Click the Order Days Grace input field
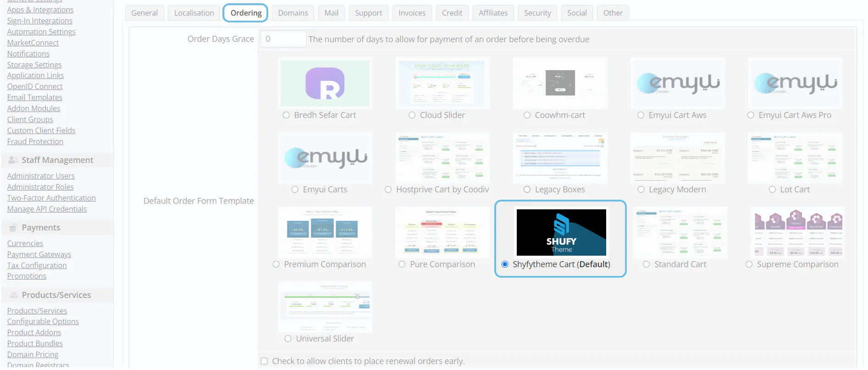The height and width of the screenshot is (370, 868). coord(283,39)
